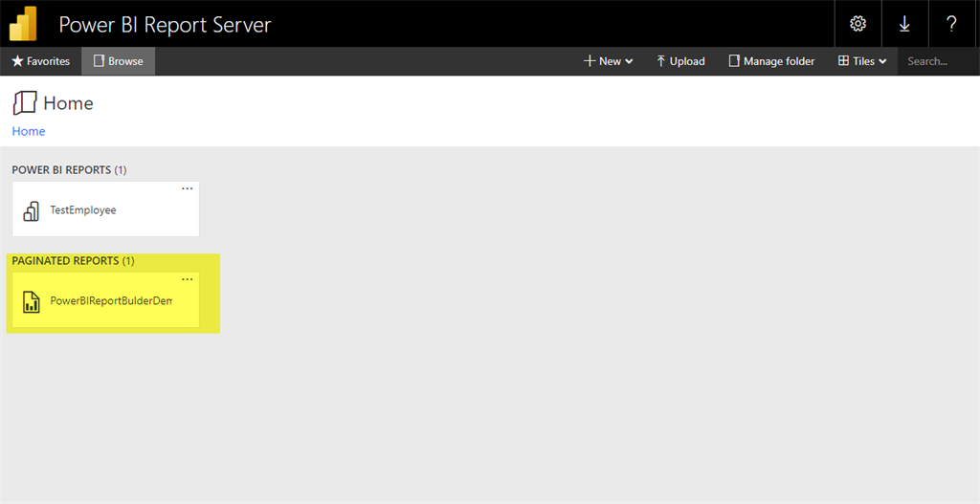The width and height of the screenshot is (980, 504).
Task: Expand the Tiles view dropdown
Action: 862,61
